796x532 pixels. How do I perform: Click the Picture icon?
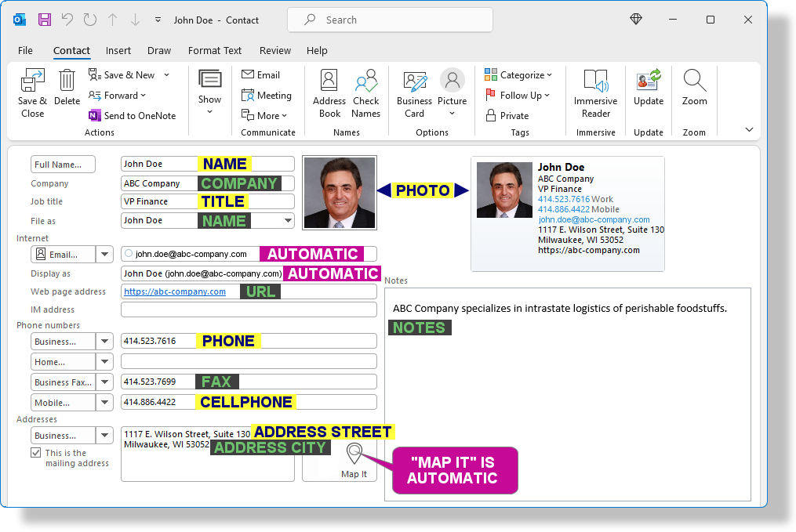click(x=453, y=86)
